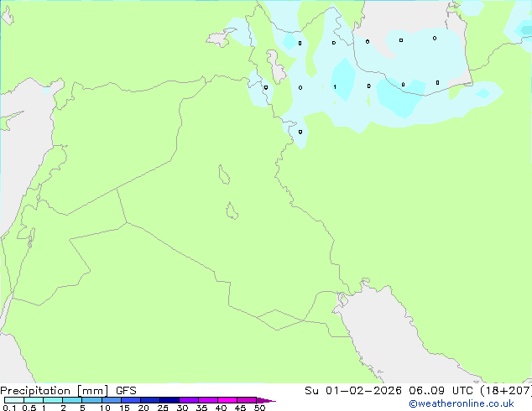Click the Precipitation [mm] title label
This screenshot has width=532, height=411.
(x=55, y=391)
